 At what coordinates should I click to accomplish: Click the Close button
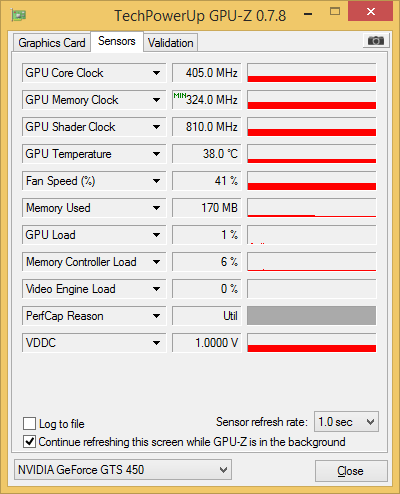[x=351, y=471]
